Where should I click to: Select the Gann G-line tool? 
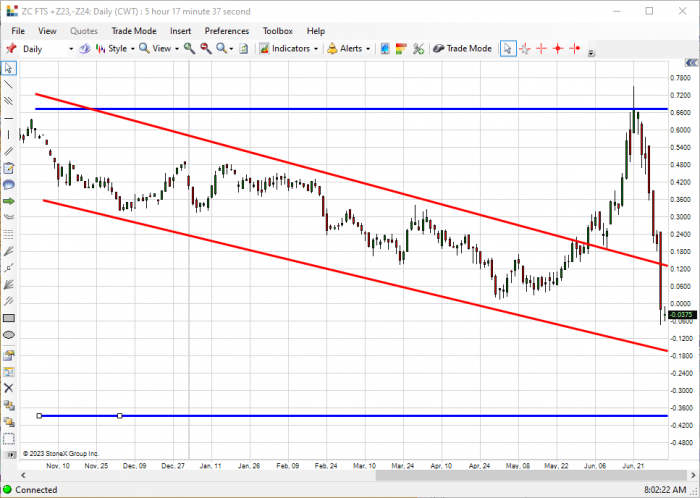click(x=8, y=268)
